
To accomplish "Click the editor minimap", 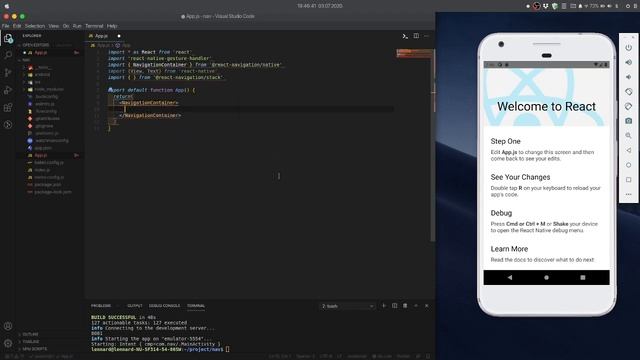I will coord(413,53).
